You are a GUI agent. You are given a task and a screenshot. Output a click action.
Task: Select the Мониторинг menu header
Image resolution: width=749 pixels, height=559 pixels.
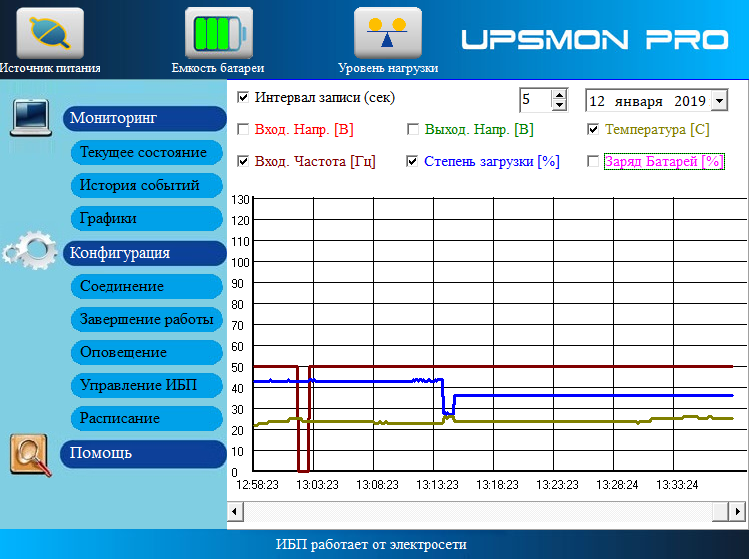tap(145, 118)
